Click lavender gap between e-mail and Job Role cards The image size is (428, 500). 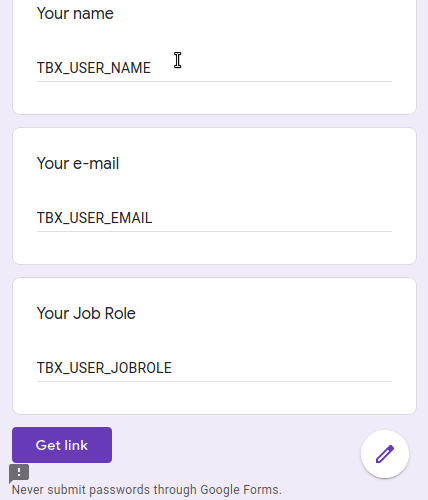(x=214, y=271)
